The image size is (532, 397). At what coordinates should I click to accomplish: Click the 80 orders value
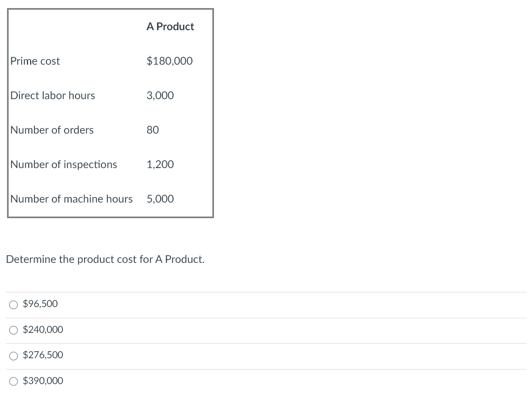(152, 130)
